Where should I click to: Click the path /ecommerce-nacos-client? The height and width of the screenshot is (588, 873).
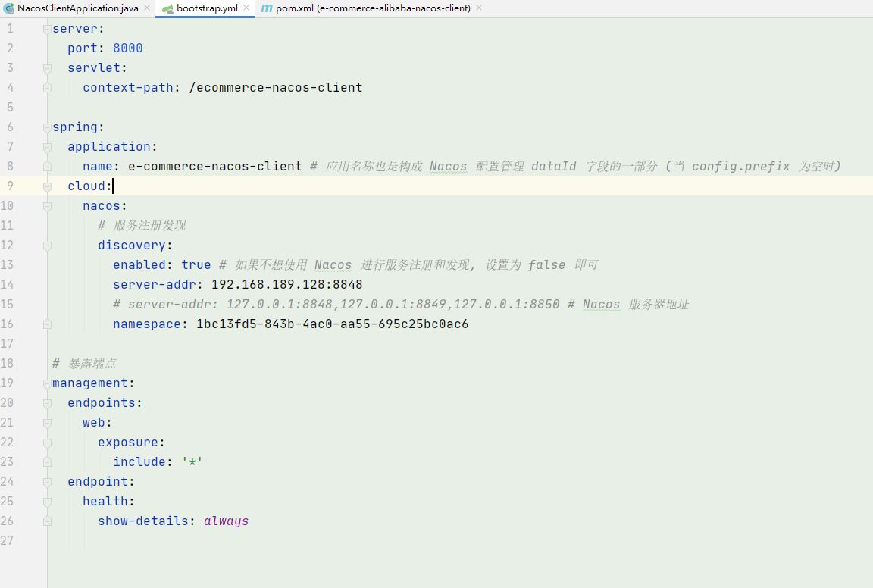(276, 87)
